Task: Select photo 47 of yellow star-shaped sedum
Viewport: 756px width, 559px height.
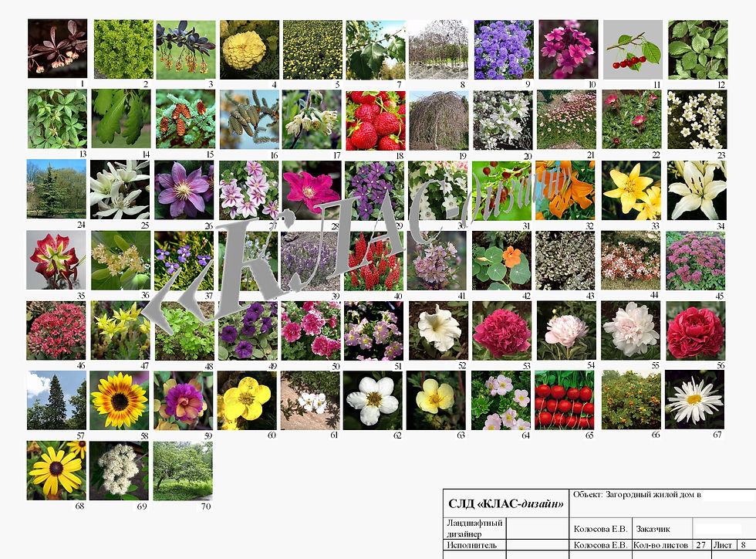Action: coord(120,330)
